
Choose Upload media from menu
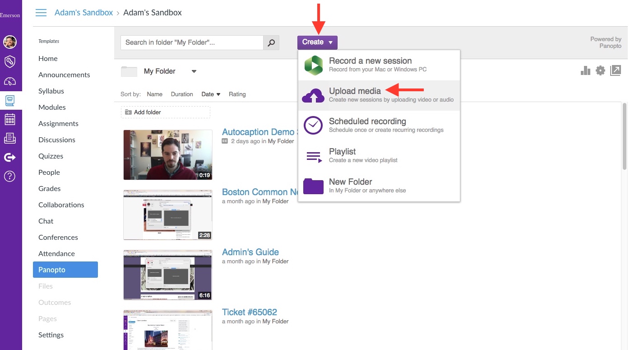pyautogui.click(x=379, y=95)
